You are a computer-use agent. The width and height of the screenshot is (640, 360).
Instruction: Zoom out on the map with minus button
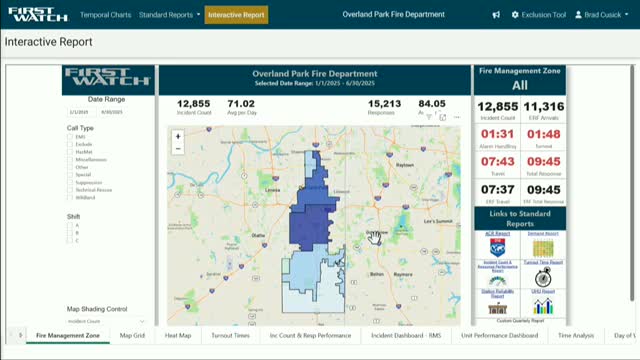178,149
